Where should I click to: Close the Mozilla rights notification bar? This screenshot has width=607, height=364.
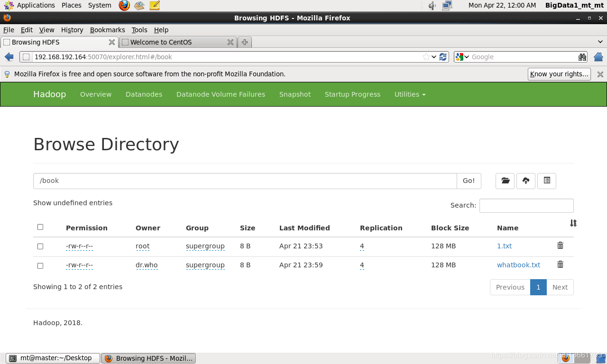tap(600, 74)
